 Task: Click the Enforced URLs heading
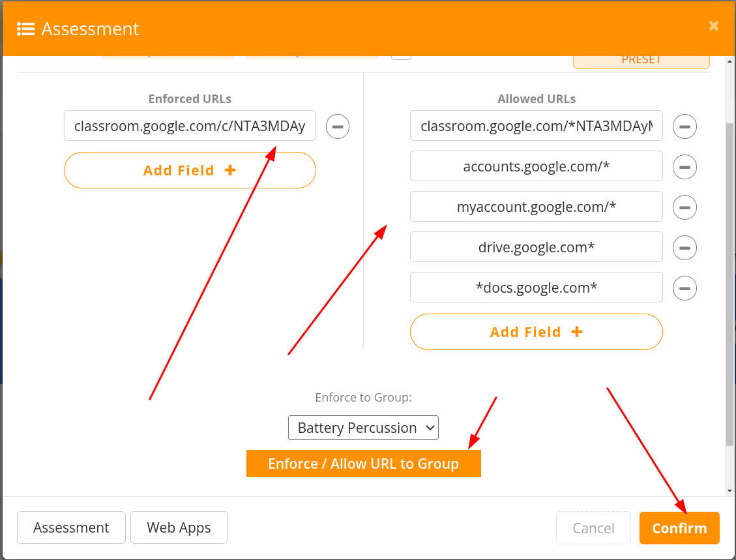coord(190,99)
